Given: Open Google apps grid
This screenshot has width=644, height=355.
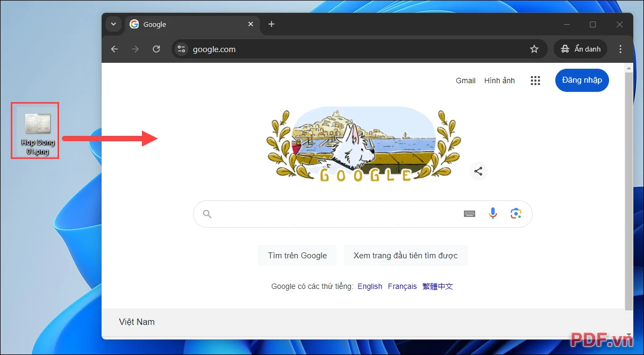Looking at the screenshot, I should pyautogui.click(x=535, y=81).
